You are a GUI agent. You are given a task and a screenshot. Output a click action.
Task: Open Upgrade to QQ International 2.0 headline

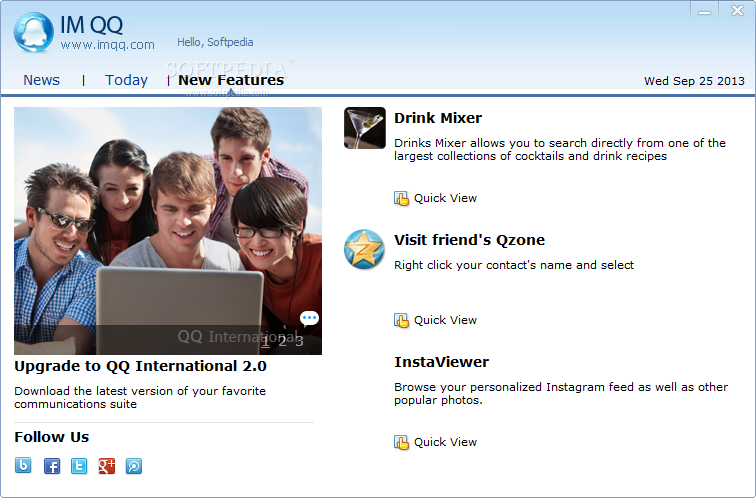(x=140, y=366)
